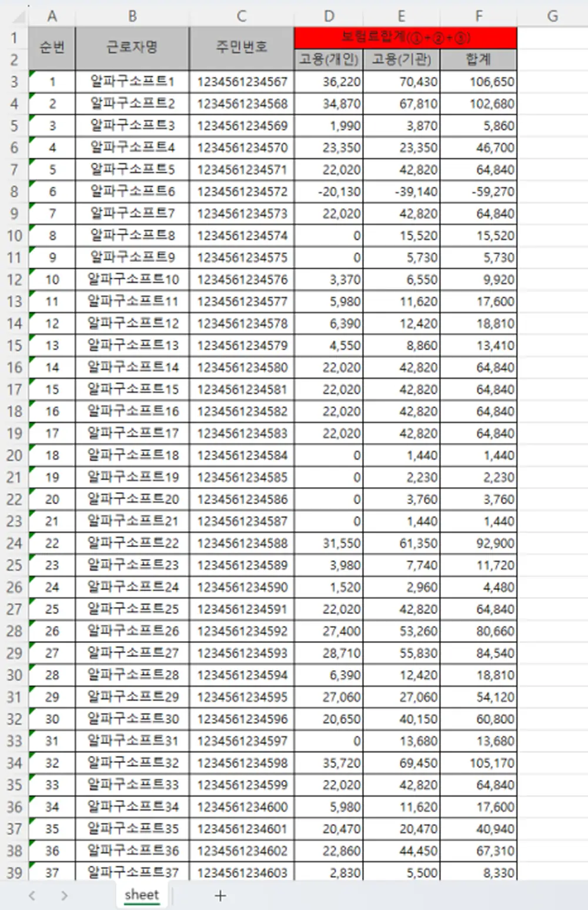This screenshot has height=910, width=588.
Task: Select the 순번 header cell
Action: pos(52,48)
